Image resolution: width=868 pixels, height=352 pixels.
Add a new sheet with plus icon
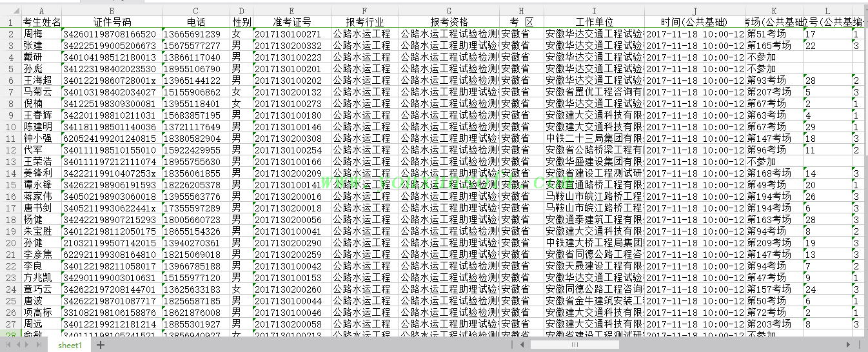point(100,346)
